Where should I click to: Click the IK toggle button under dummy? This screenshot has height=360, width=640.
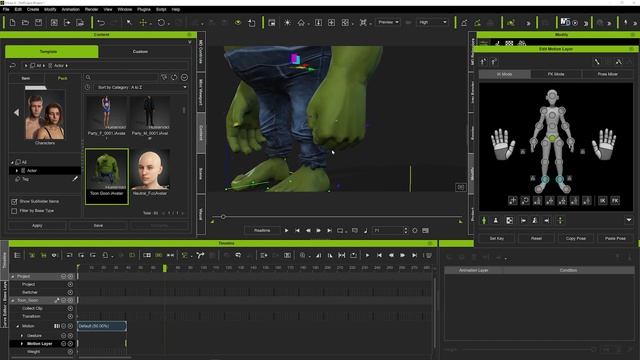[602, 200]
